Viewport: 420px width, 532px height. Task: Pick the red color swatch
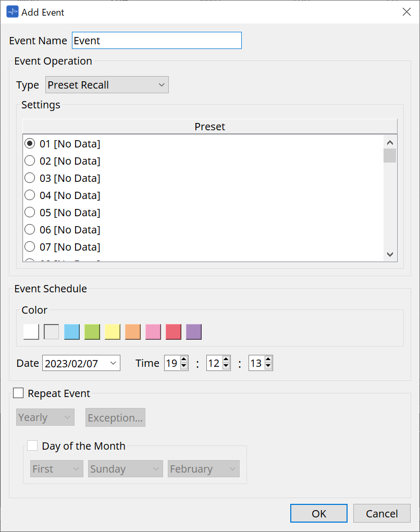(174, 332)
